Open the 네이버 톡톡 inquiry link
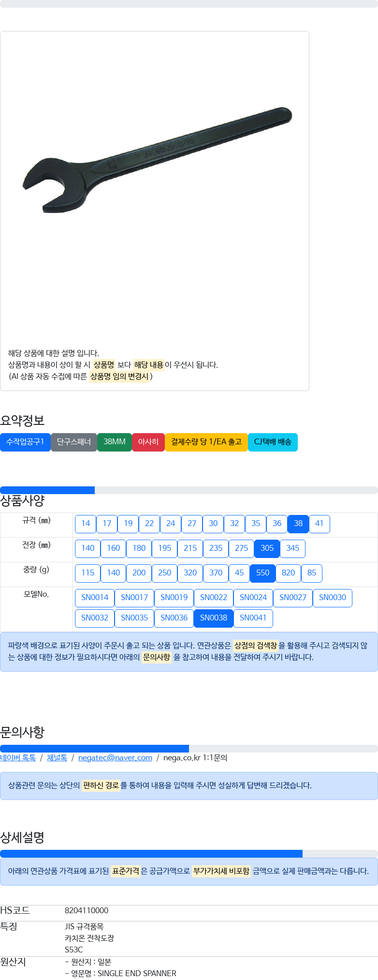Screen dimensions: 378x980 click(18, 758)
